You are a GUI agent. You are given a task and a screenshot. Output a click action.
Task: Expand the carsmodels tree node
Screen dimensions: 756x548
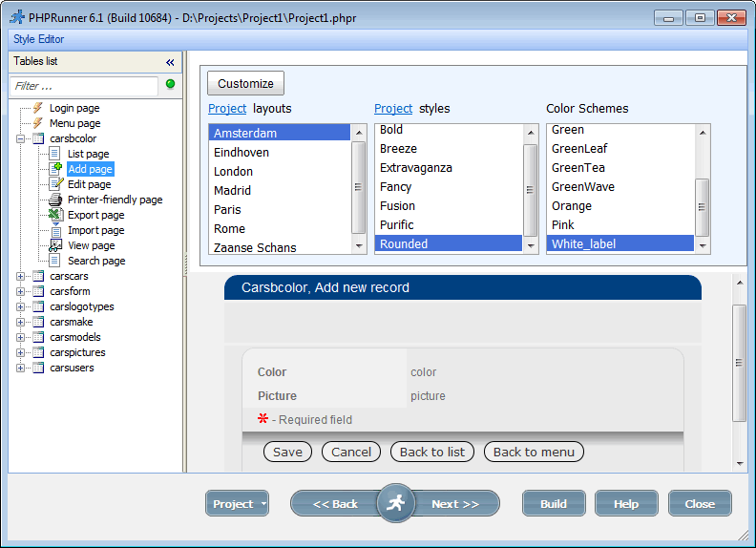point(20,337)
